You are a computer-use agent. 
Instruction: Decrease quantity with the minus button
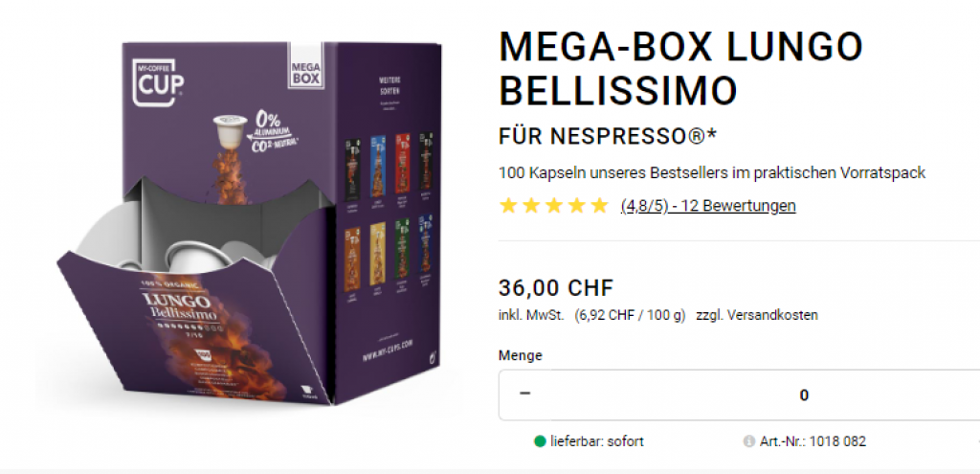525,395
